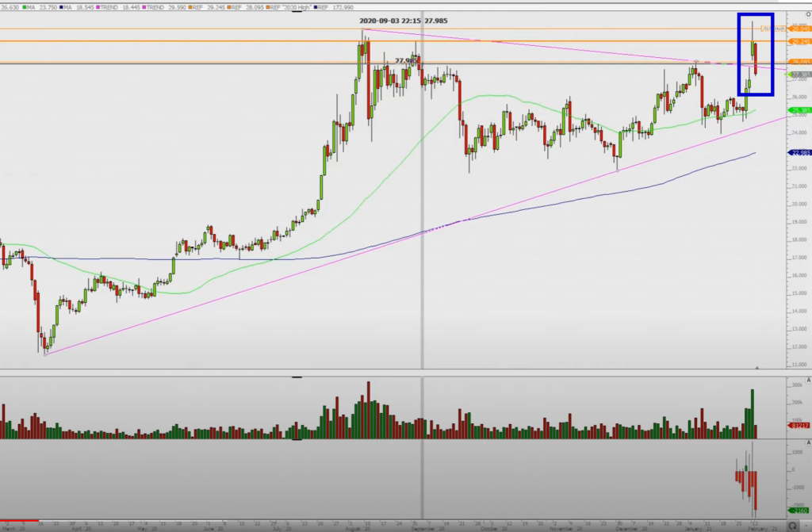Toggle the "O" button above price axis
Screen dimensions: 812x532
click(x=807, y=14)
